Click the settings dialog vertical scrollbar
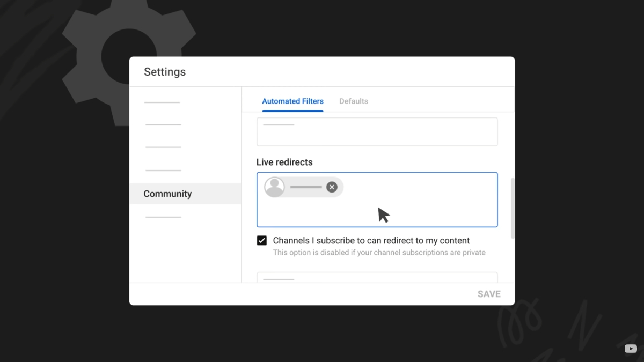 tap(513, 208)
